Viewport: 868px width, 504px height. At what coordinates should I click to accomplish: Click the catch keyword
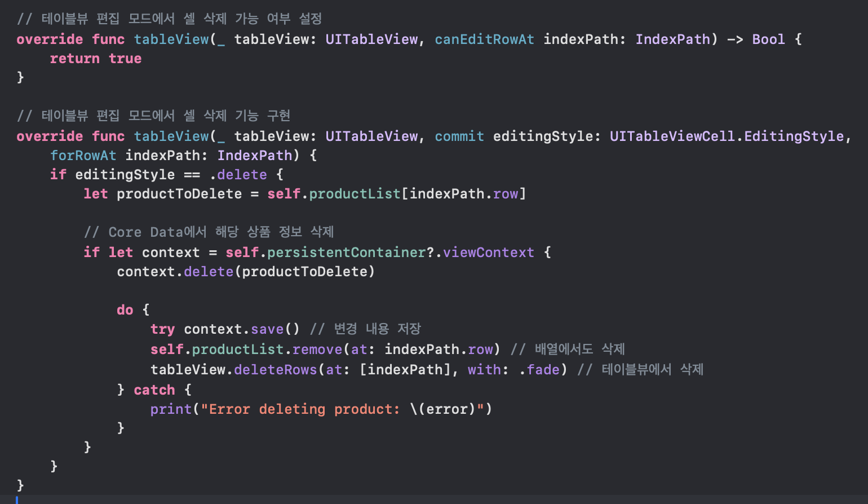tap(154, 390)
